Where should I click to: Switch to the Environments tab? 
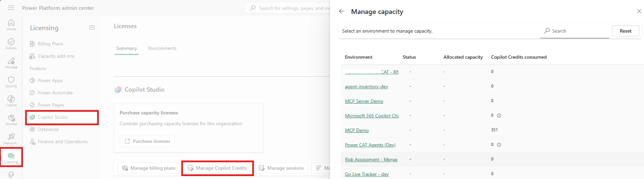162,48
